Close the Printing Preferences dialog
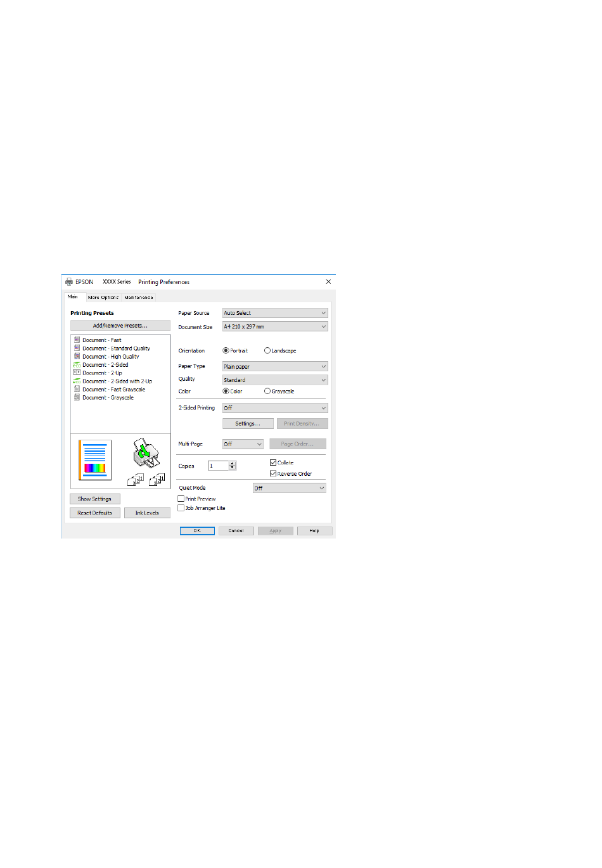This screenshot has height=868, width=602. click(x=328, y=282)
